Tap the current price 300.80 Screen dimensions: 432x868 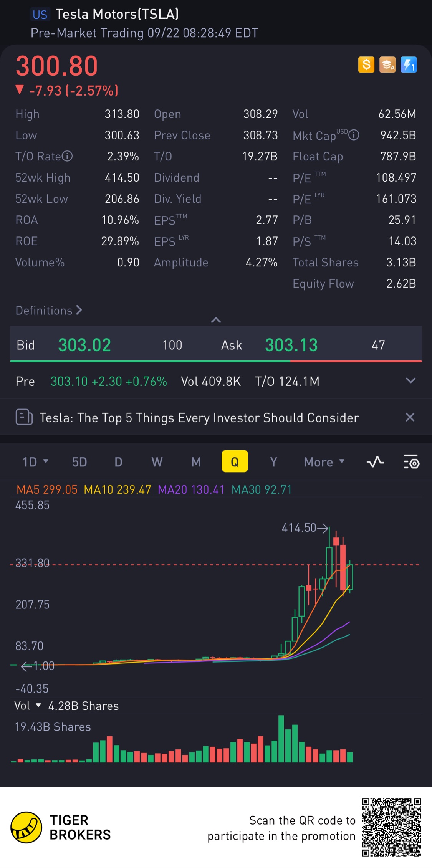pos(57,66)
